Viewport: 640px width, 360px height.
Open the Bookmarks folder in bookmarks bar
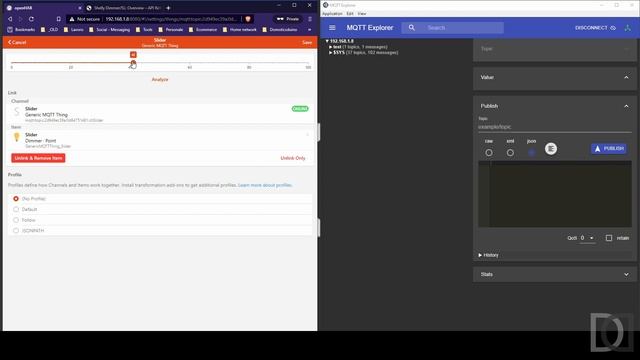22,29
